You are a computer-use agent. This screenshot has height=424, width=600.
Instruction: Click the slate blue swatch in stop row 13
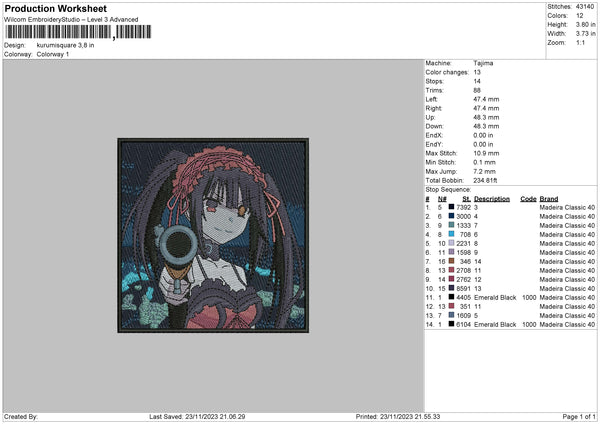click(x=451, y=315)
